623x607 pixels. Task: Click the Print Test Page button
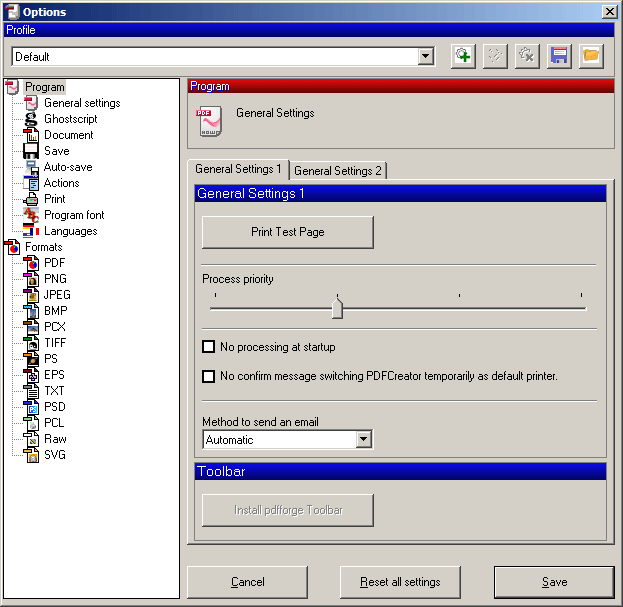(x=288, y=232)
